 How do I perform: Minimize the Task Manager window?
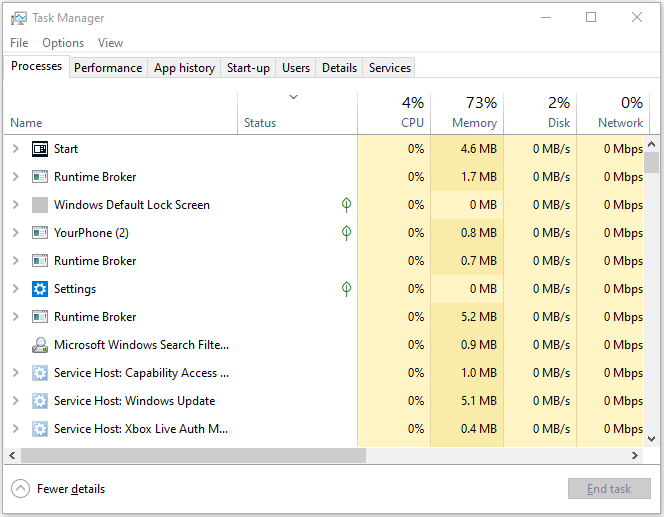coord(546,17)
